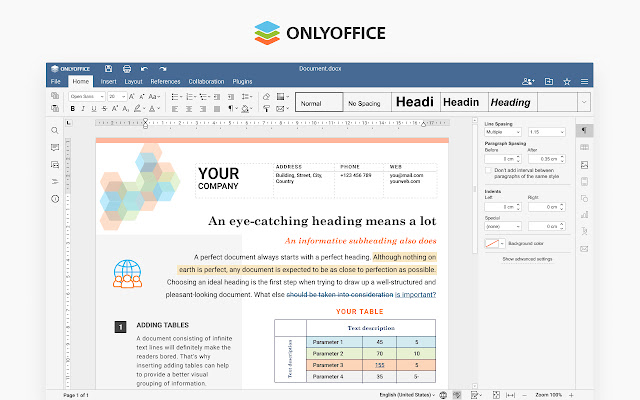The height and width of the screenshot is (400, 640).
Task: Click the Fit to page icon in status bar
Action: coord(496,395)
